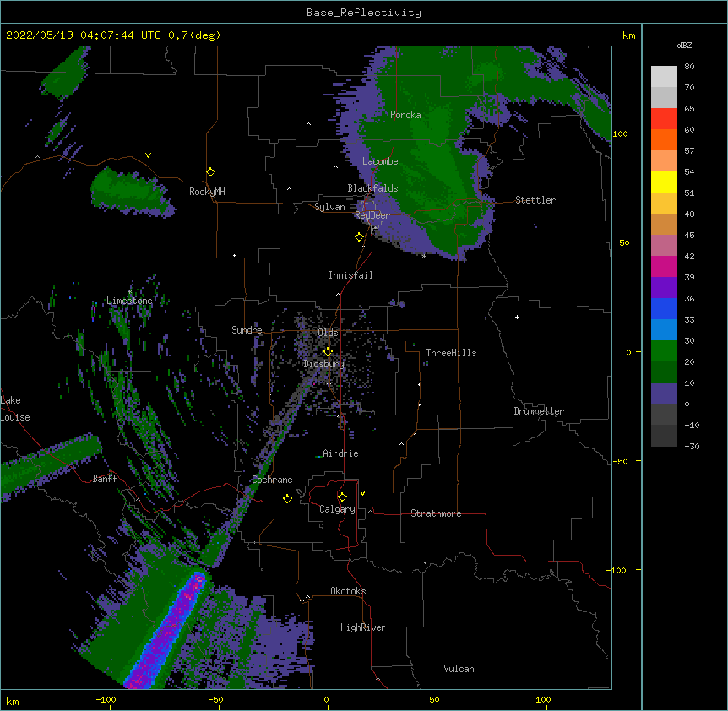
Task: Click the 50 tick label on right axis
Action: tap(624, 242)
